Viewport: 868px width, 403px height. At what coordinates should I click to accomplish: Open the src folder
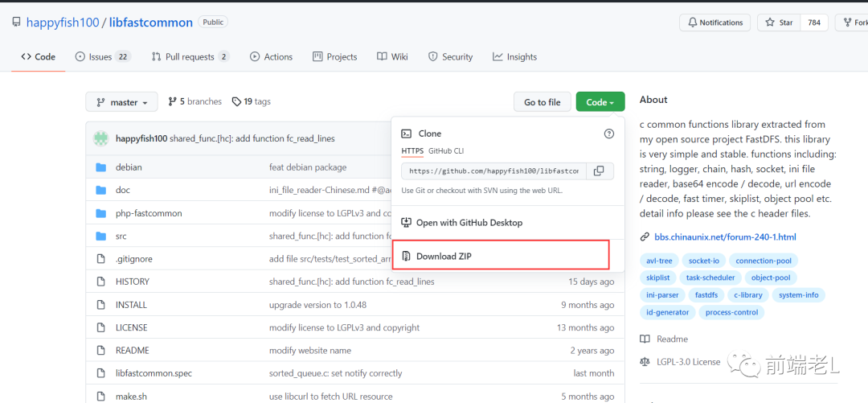pos(121,236)
